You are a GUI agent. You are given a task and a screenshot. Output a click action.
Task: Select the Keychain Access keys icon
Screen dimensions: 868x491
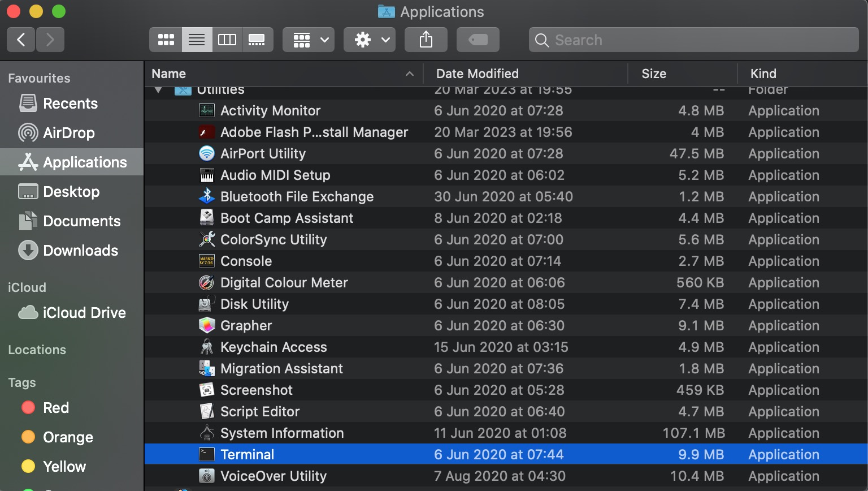click(x=207, y=347)
